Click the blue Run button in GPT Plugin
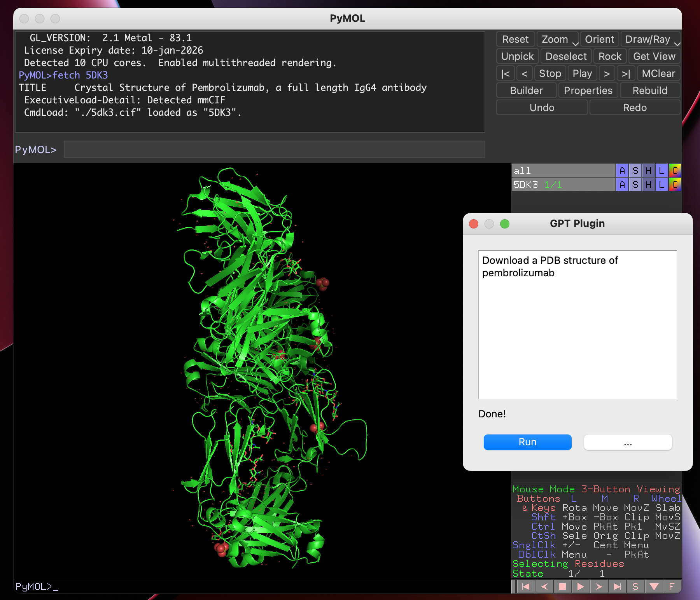This screenshot has height=600, width=700. (527, 442)
